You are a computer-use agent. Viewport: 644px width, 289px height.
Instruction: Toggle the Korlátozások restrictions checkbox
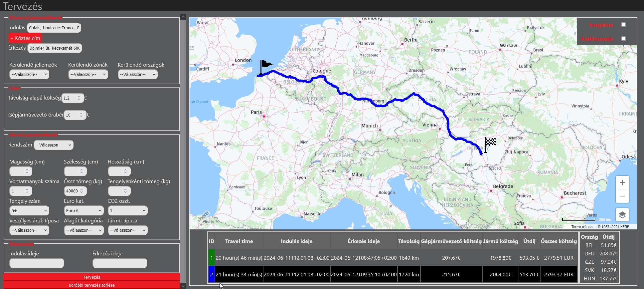click(623, 39)
